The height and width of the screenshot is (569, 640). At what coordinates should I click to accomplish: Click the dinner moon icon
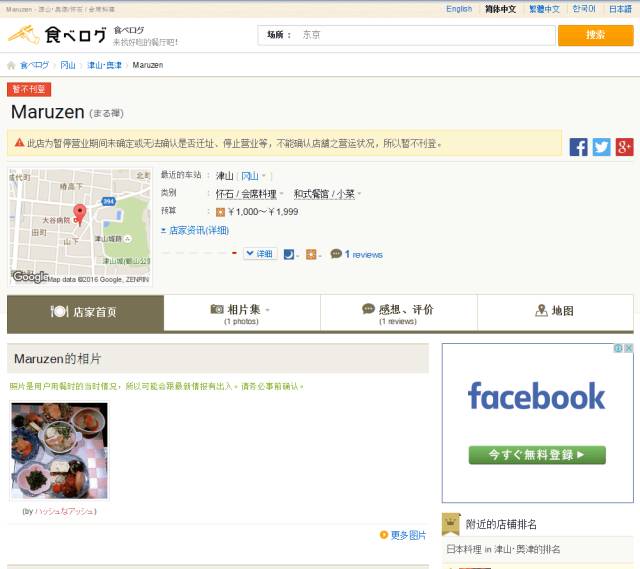pos(289,254)
